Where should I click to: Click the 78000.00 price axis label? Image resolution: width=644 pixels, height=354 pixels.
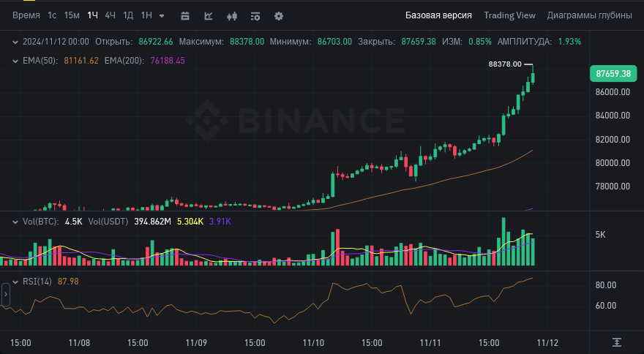pyautogui.click(x=613, y=187)
